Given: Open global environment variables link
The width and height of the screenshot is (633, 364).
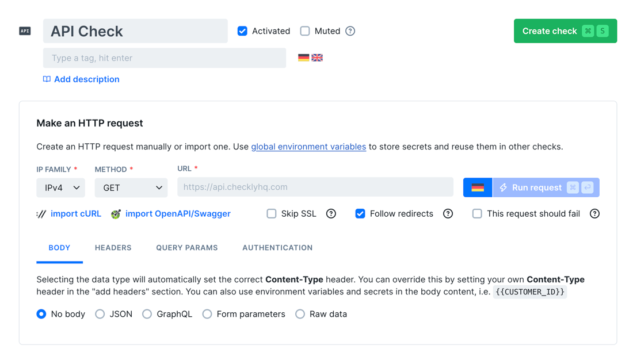Looking at the screenshot, I should coord(308,147).
